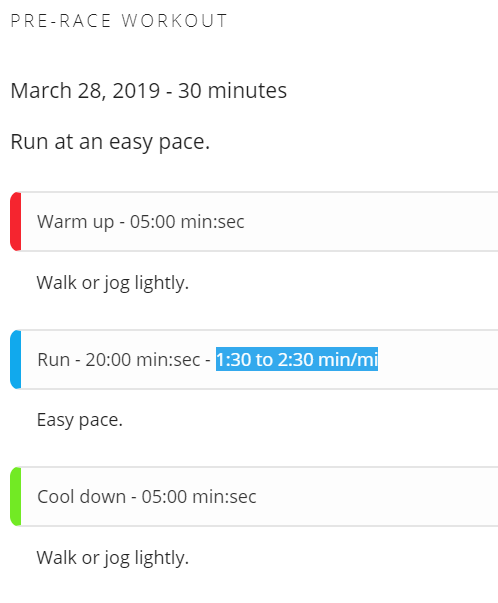Click the 'Easy pace.' note under Run
The height and width of the screenshot is (603, 498).
click(80, 420)
